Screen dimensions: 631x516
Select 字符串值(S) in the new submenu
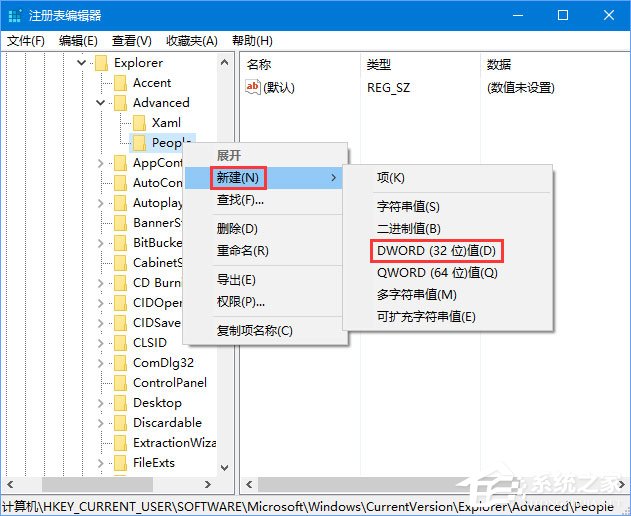[x=407, y=207]
